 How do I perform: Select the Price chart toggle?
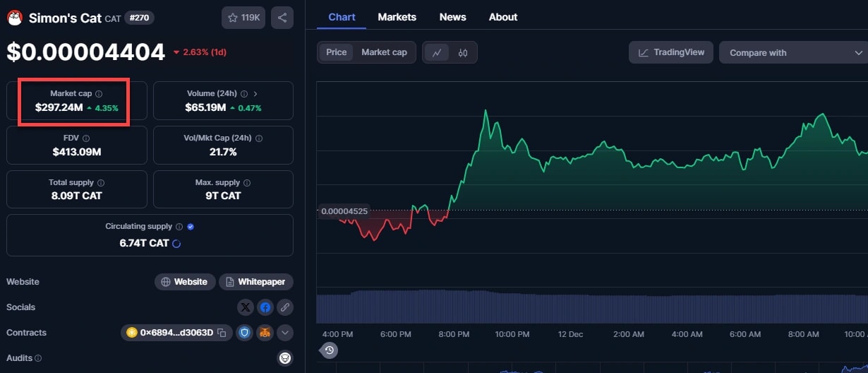[x=337, y=52]
